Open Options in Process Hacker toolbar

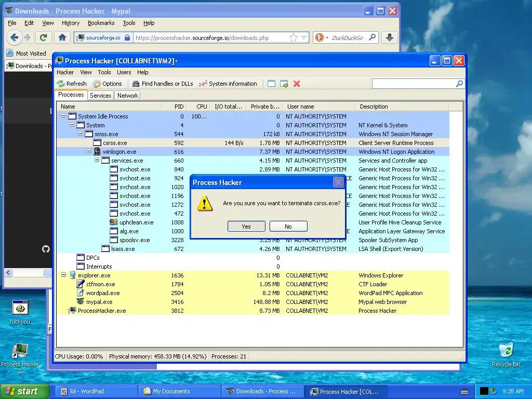pos(108,84)
